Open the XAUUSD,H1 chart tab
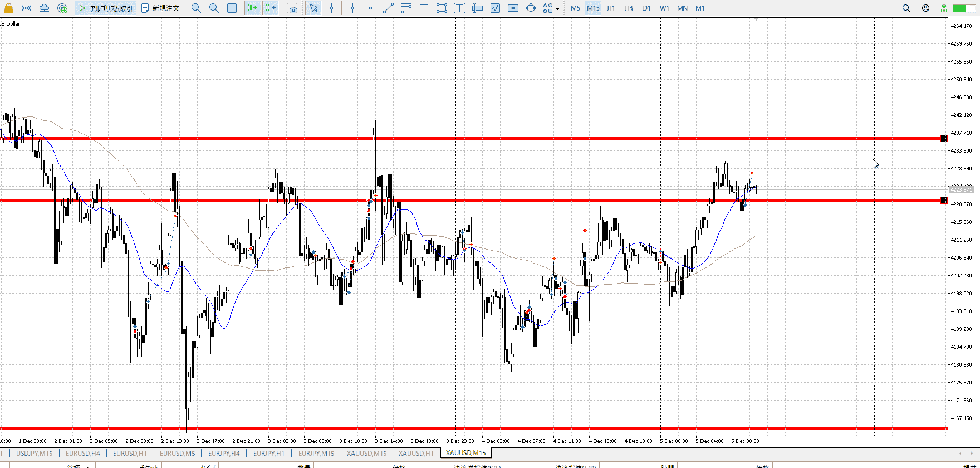This screenshot has height=468, width=980. [415, 453]
